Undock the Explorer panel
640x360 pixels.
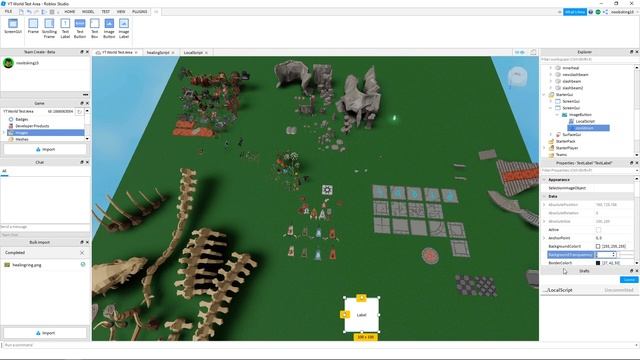point(631,52)
